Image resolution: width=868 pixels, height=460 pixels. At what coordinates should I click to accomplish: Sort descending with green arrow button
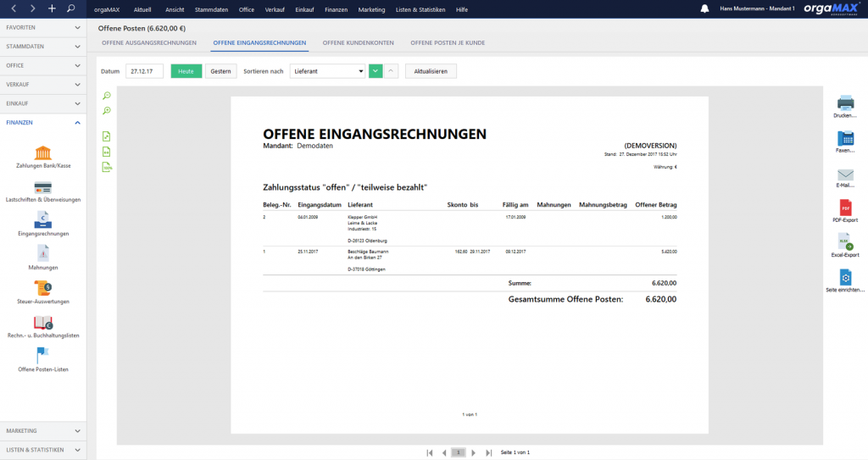point(376,71)
